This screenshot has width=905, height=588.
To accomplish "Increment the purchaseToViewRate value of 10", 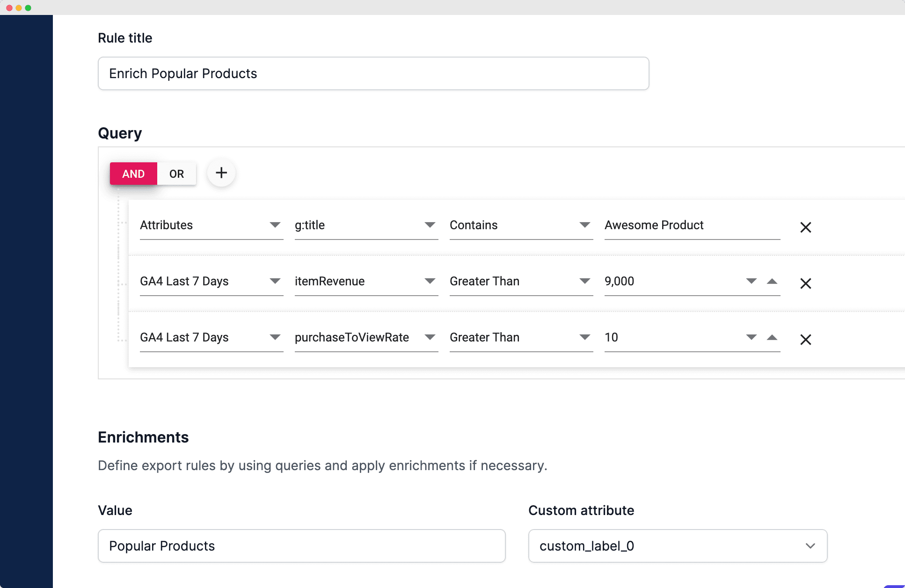I will tap(772, 337).
